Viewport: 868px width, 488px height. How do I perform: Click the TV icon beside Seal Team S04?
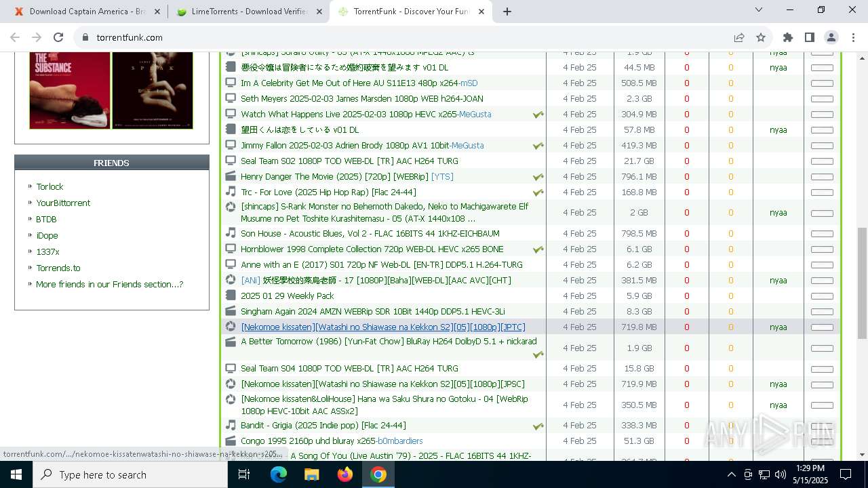click(x=231, y=368)
